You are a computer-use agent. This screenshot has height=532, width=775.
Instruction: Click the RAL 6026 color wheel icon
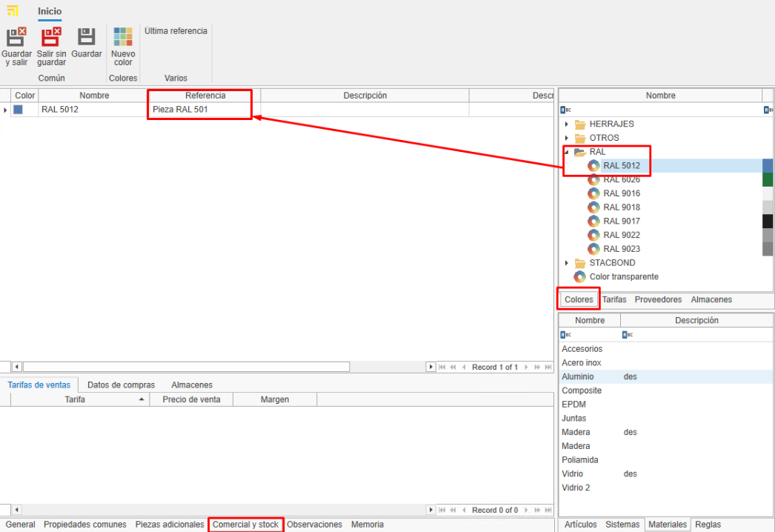(x=593, y=179)
